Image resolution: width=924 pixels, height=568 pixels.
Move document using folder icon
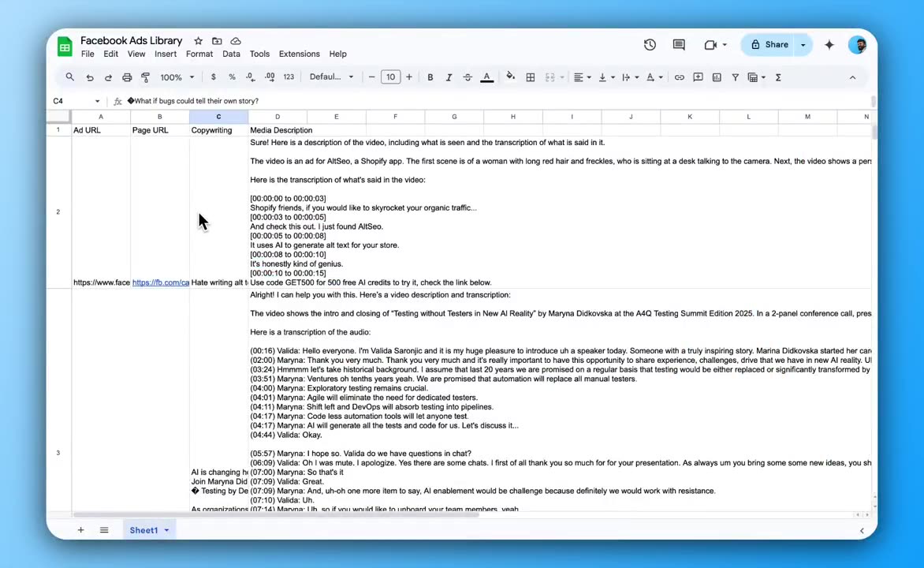[217, 41]
